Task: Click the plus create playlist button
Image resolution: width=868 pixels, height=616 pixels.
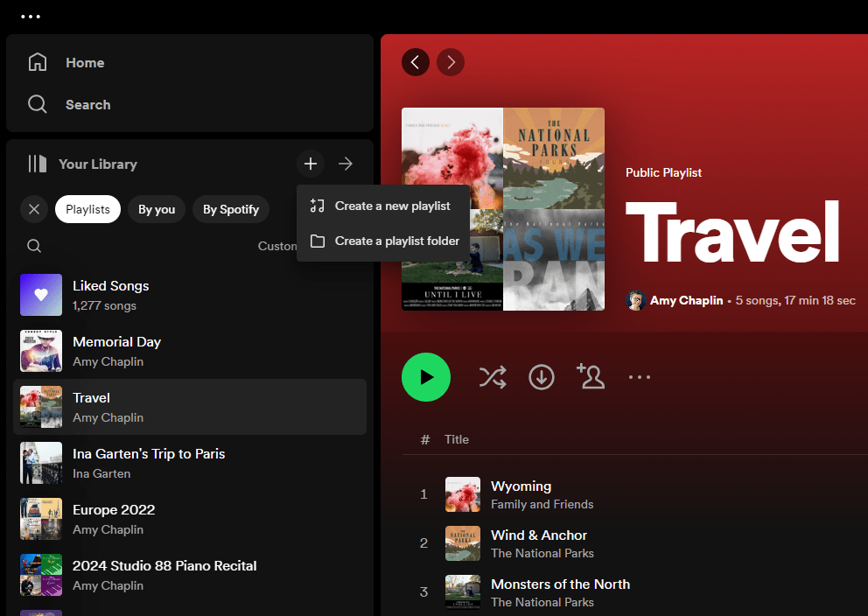Action: point(311,164)
